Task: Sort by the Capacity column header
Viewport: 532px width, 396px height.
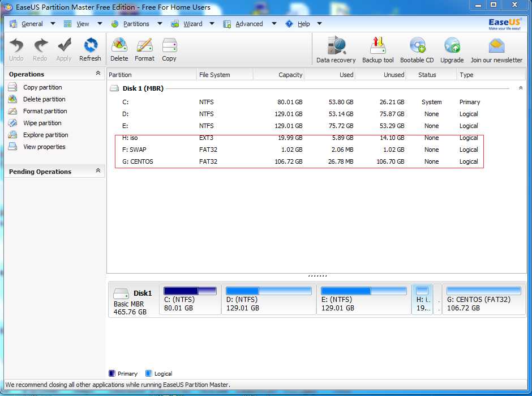Action: [x=279, y=75]
